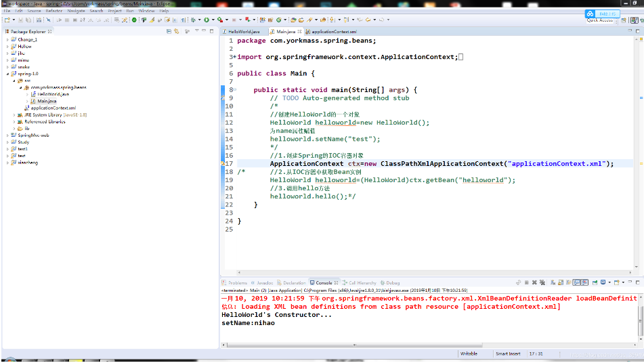This screenshot has width=644, height=363.
Task: Switch to the HelloWorld.java editor tab
Action: click(243, 32)
